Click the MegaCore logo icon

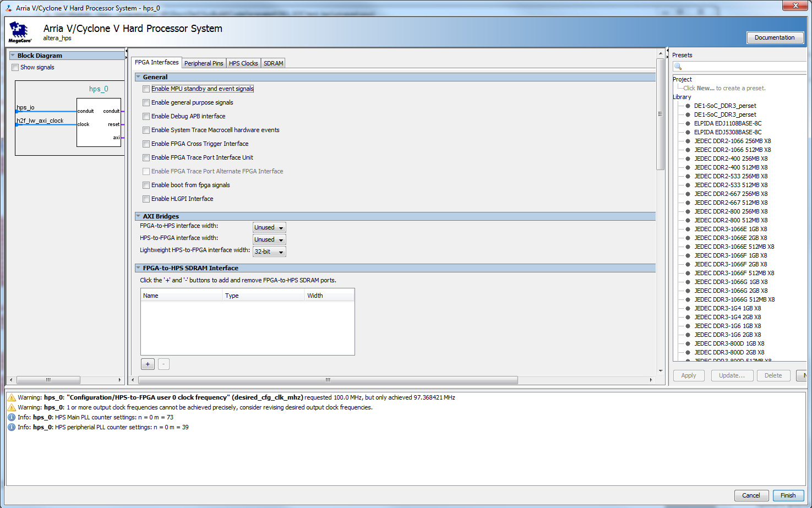pos(20,32)
